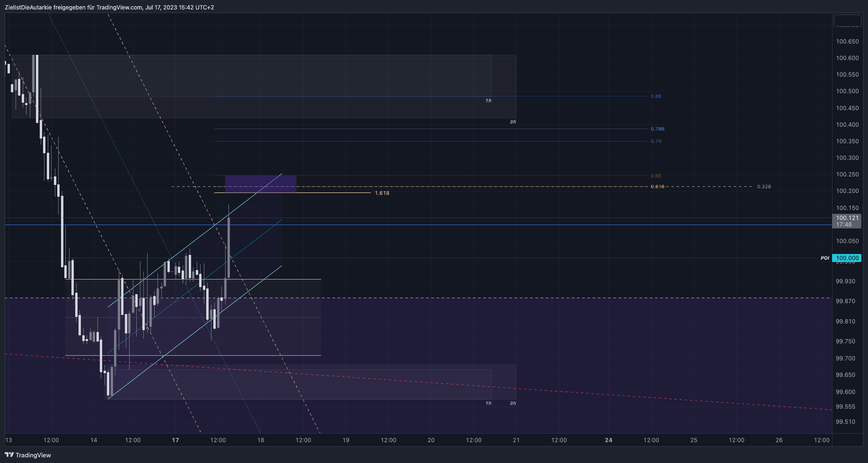Click the 100.600 price axis label
This screenshot has width=868, height=463.
[x=847, y=58]
